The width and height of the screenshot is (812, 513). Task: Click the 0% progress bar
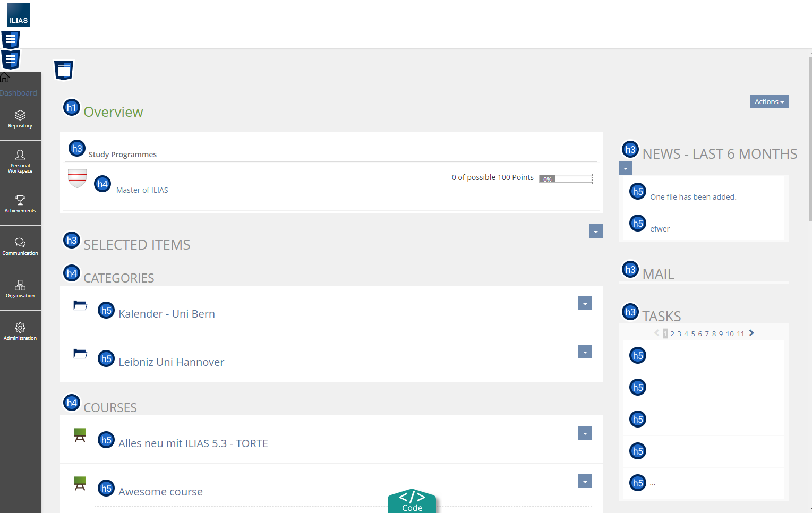tap(566, 179)
